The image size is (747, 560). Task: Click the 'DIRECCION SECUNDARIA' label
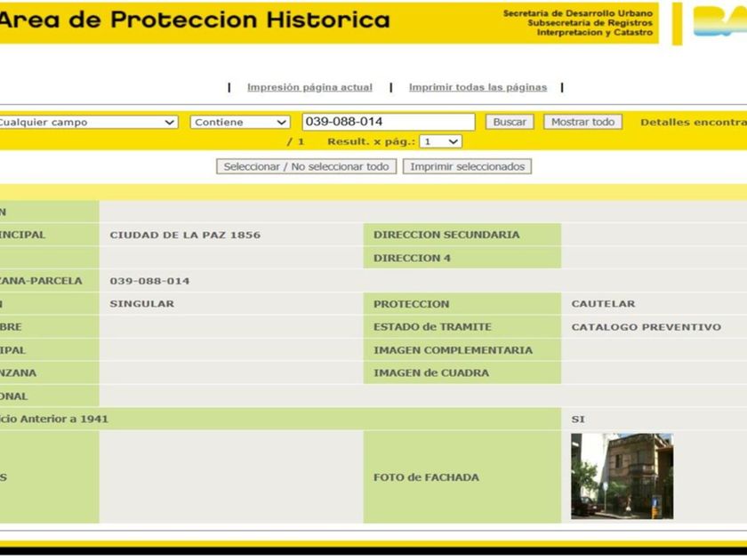(x=446, y=235)
